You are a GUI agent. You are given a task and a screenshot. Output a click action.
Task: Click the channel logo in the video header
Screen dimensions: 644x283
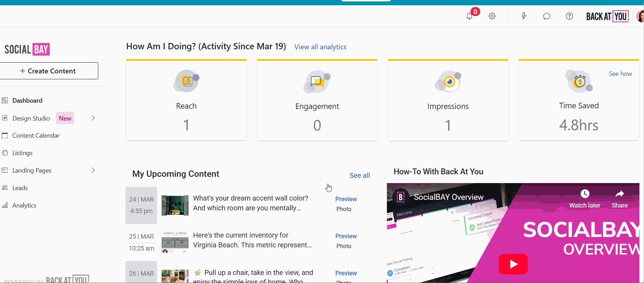point(401,197)
